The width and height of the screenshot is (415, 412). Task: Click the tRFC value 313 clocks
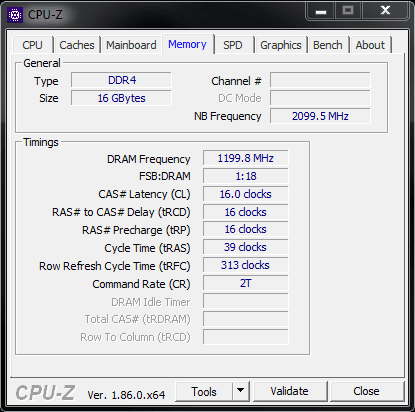coord(246,265)
